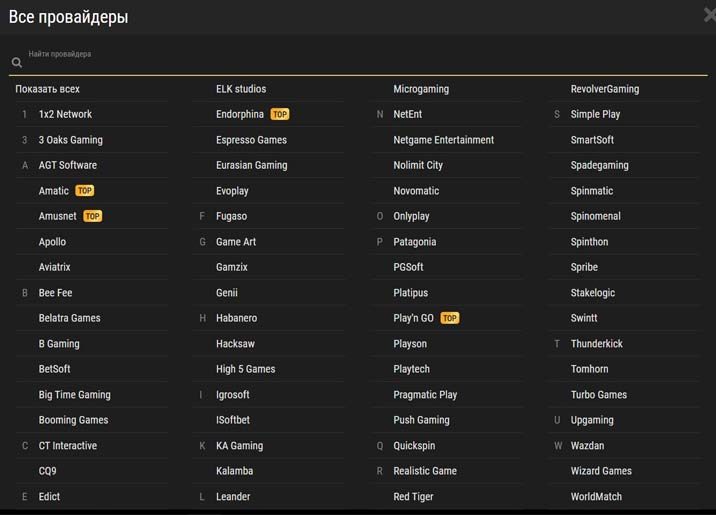Close the providers panel with X

tap(709, 14)
